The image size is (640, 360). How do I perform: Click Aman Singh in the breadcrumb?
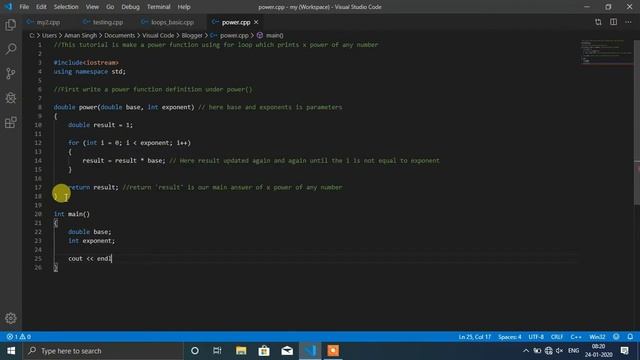(x=80, y=36)
